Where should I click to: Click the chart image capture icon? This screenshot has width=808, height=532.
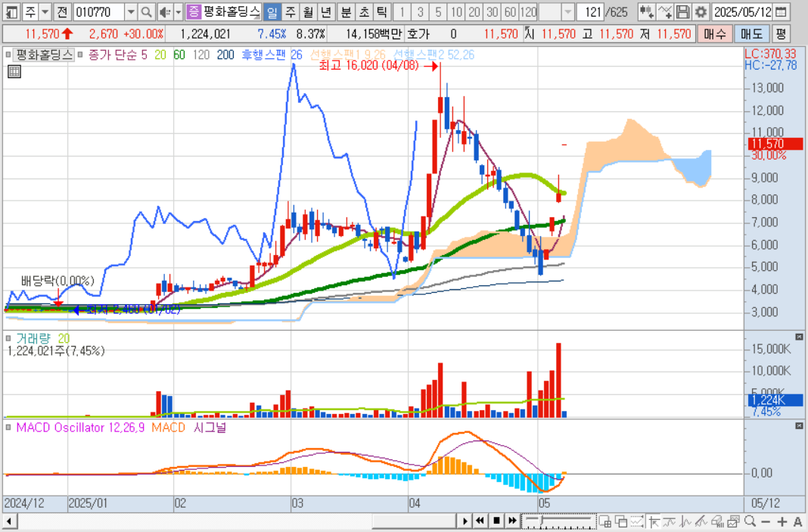point(734,521)
